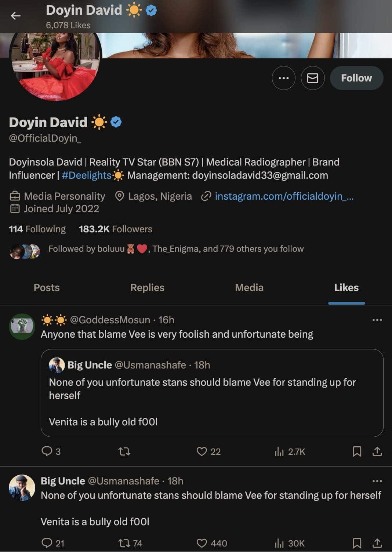Bookmark the GoddessMosun post
Image resolution: width=392 pixels, height=552 pixels.
pyautogui.click(x=357, y=451)
